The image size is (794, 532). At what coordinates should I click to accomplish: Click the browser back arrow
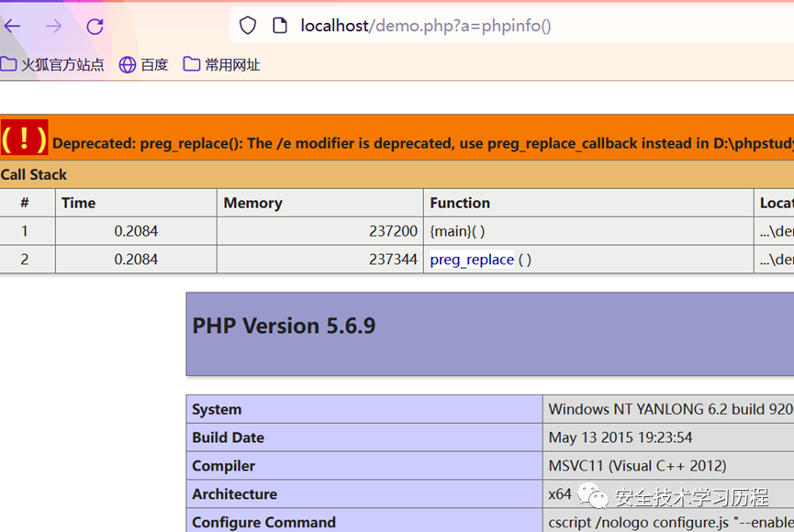point(12,27)
